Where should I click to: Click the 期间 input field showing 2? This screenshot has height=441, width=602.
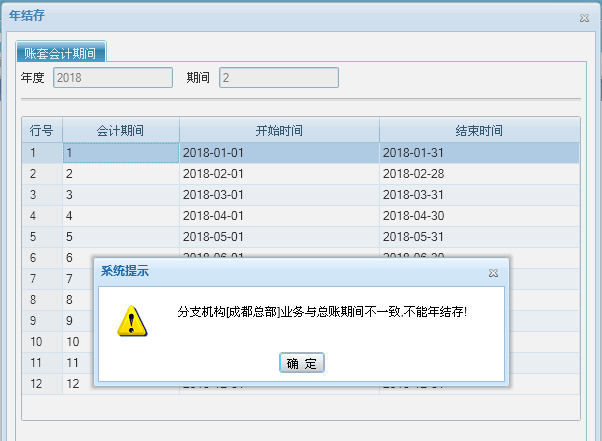[x=279, y=78]
